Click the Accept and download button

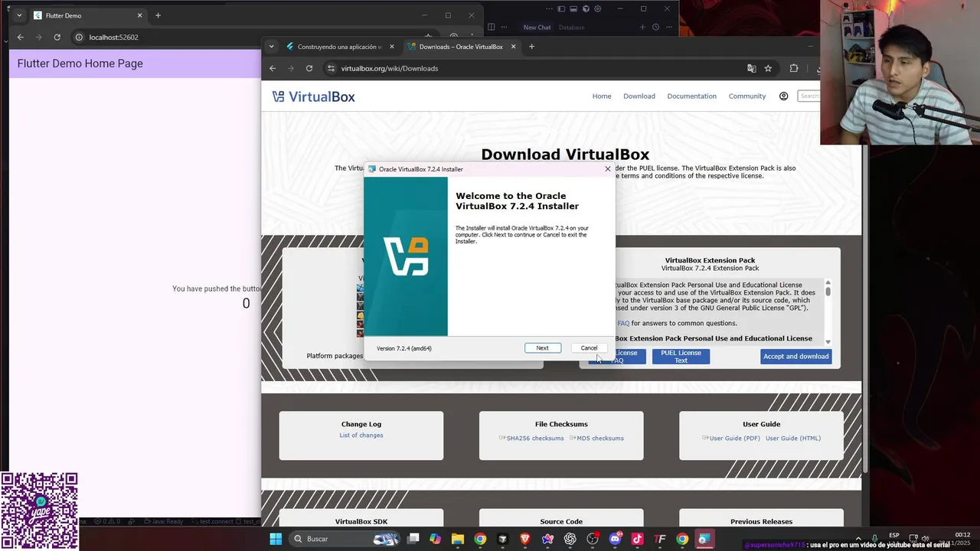tap(796, 357)
